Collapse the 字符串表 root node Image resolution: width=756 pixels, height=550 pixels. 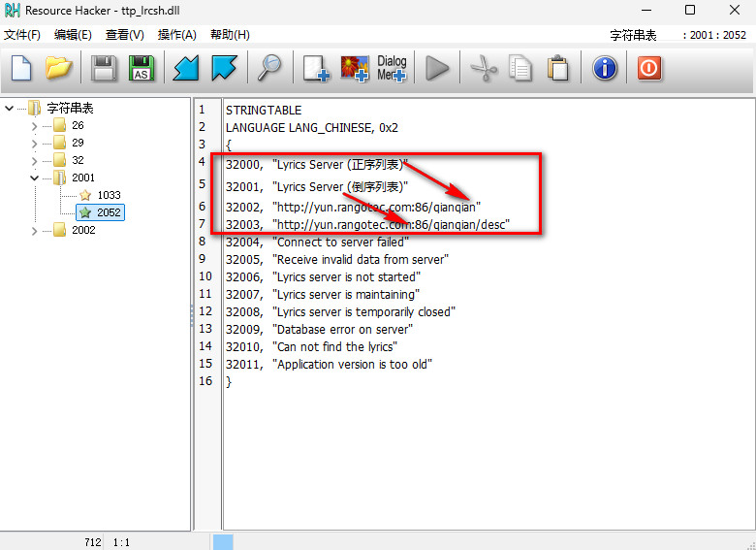click(10, 108)
